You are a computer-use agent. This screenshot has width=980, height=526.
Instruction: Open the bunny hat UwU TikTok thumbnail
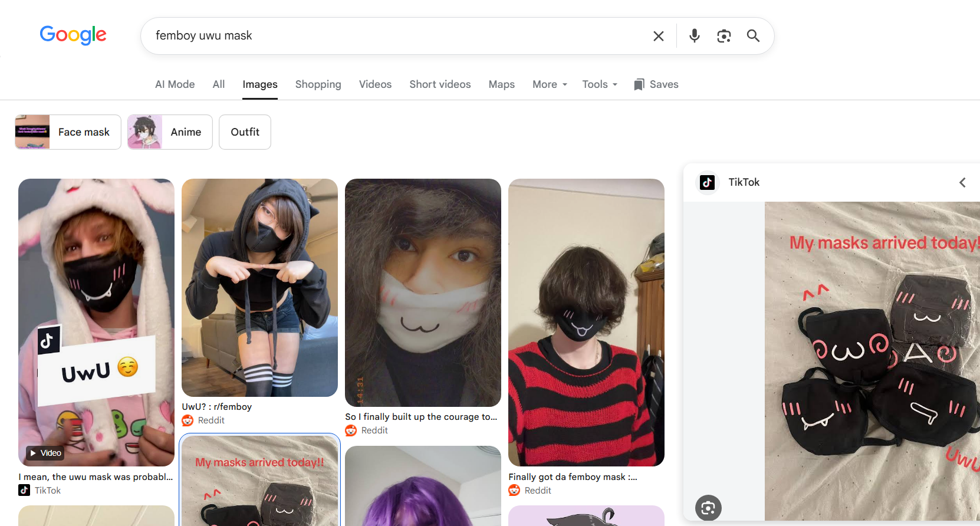(x=96, y=323)
